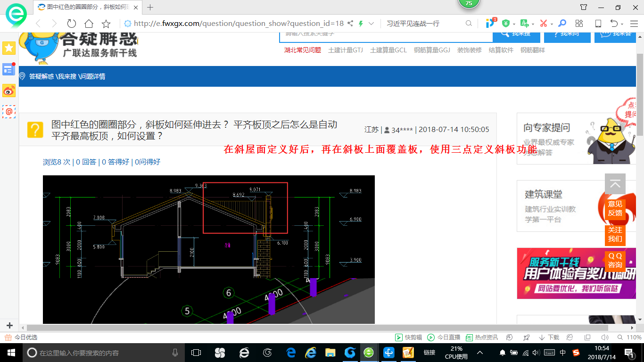This screenshot has height=362, width=644.
Task: Click the sidebar add plus button
Action: (x=9, y=325)
